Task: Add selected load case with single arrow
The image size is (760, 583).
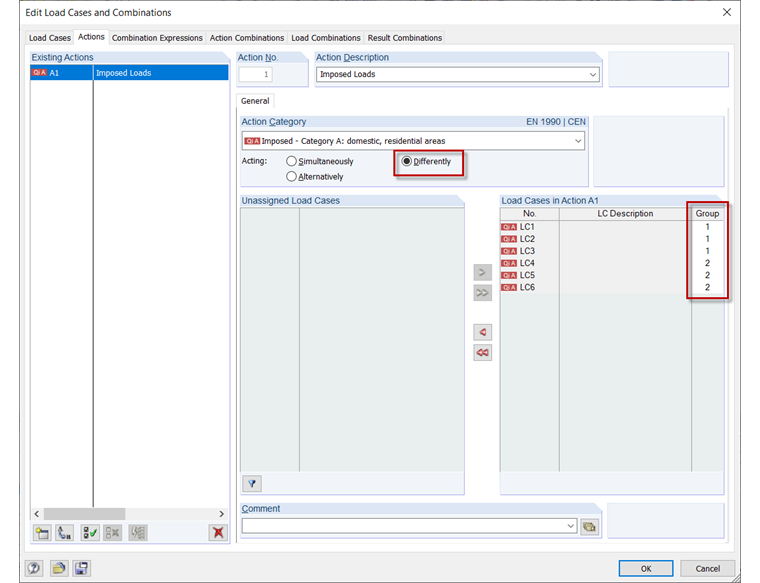Action: (482, 272)
